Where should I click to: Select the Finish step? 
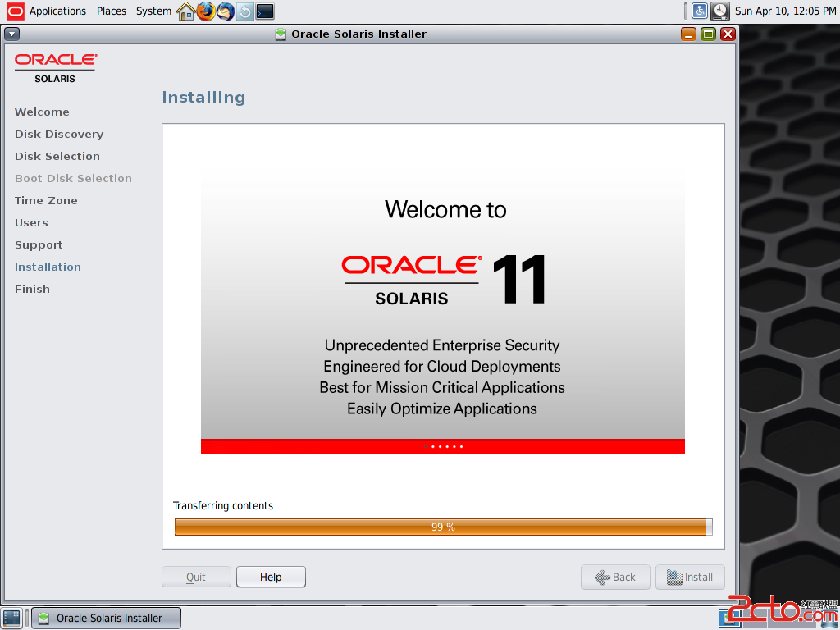point(32,289)
